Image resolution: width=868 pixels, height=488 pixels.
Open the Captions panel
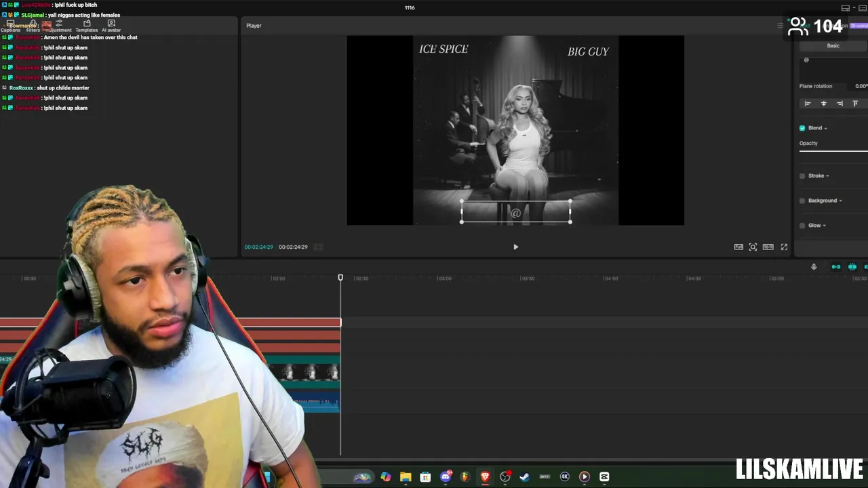click(10, 26)
